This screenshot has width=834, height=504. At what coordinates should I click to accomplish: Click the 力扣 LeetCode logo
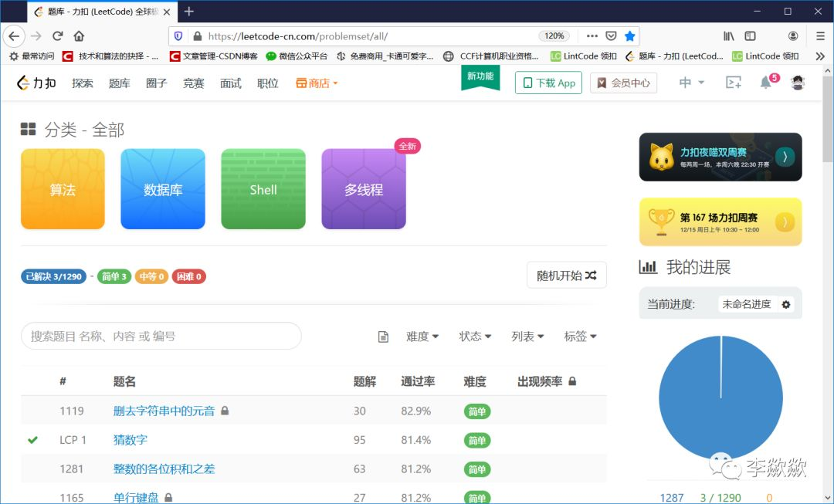(36, 83)
